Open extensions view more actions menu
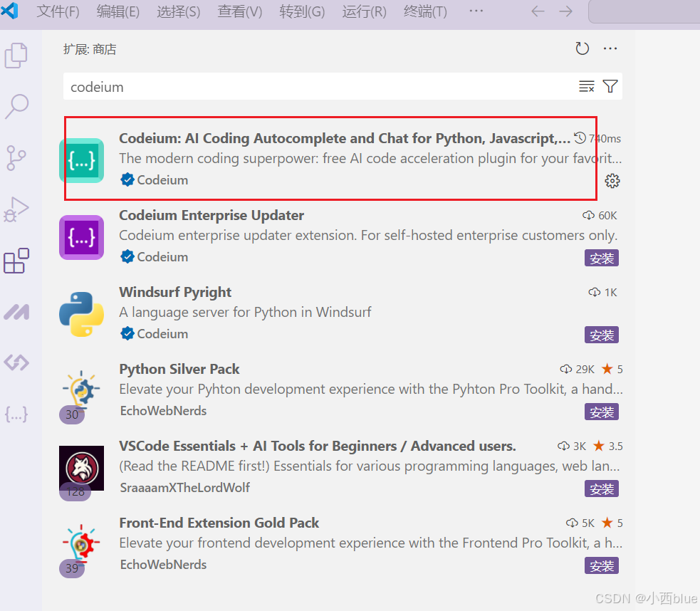 point(610,48)
